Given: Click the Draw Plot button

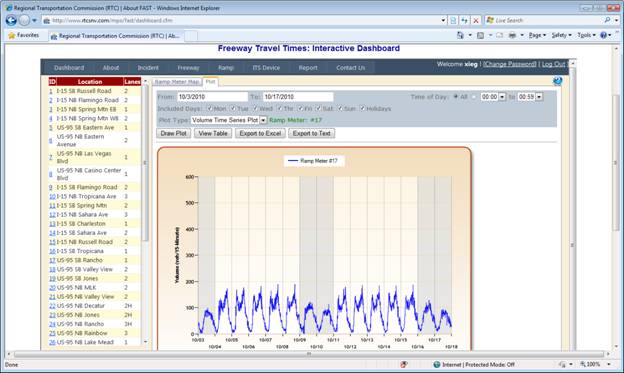Looking at the screenshot, I should click(174, 133).
